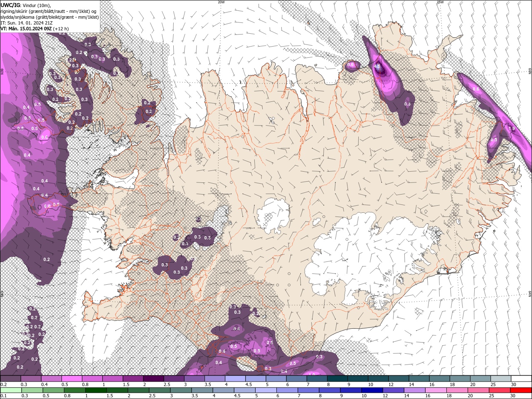Click the rain scale swatch starting at 12
Viewport: 532px width, 399px height.
[393, 390]
